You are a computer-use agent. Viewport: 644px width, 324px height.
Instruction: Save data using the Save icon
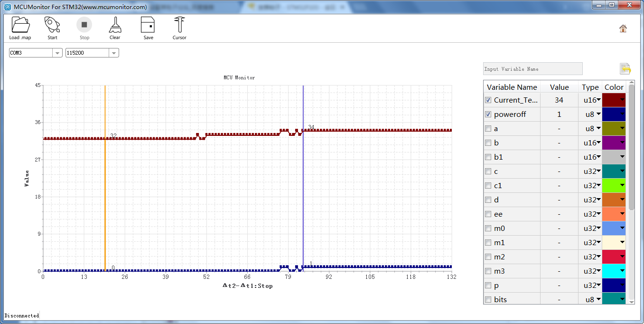(148, 25)
